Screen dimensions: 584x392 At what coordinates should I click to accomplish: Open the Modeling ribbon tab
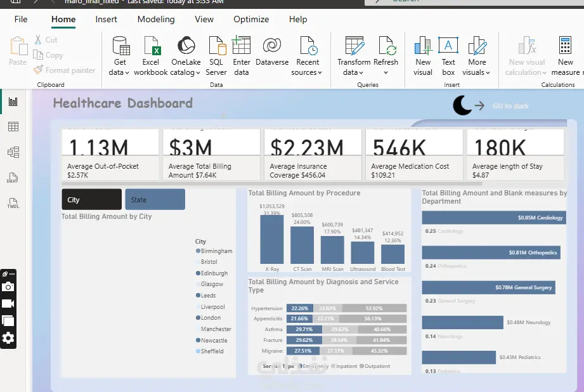pyautogui.click(x=156, y=19)
